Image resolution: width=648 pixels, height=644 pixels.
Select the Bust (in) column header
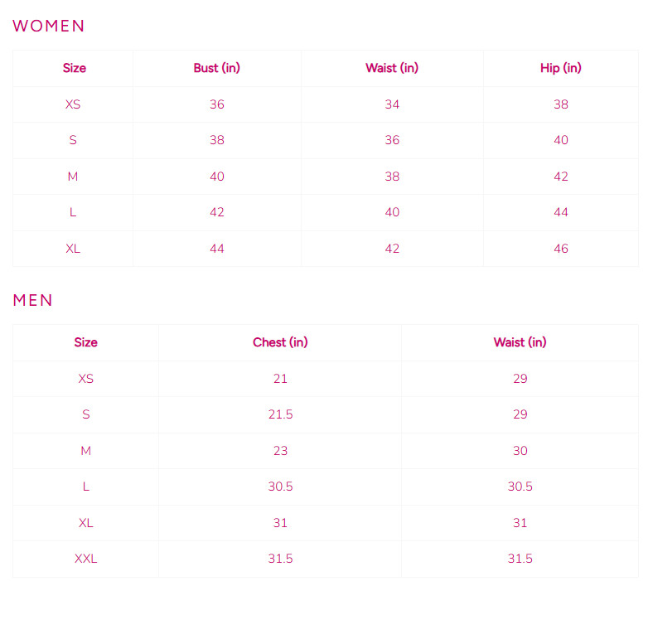tap(217, 68)
